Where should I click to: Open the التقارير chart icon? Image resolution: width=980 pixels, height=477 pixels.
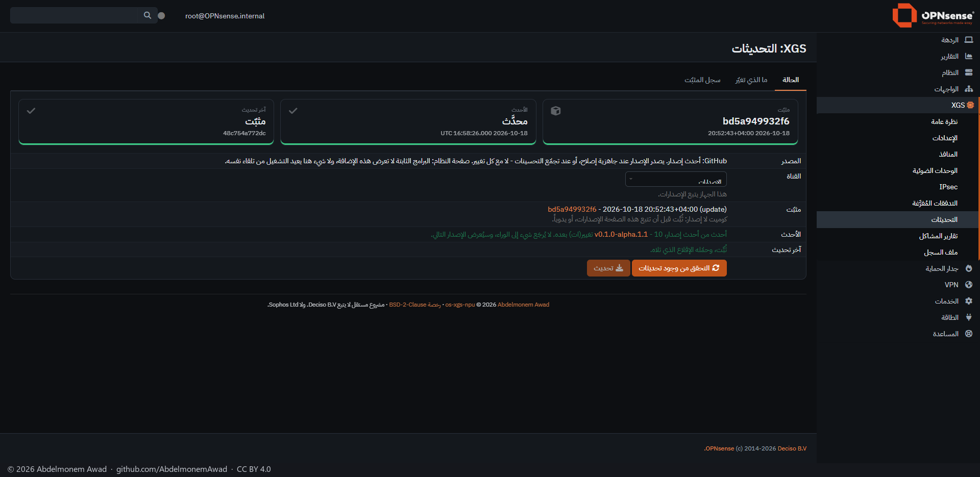tap(969, 56)
